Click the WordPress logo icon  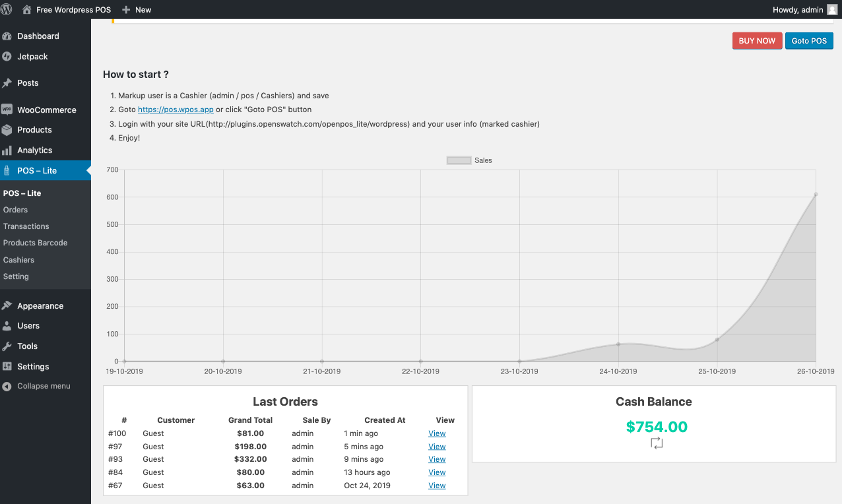click(x=7, y=10)
